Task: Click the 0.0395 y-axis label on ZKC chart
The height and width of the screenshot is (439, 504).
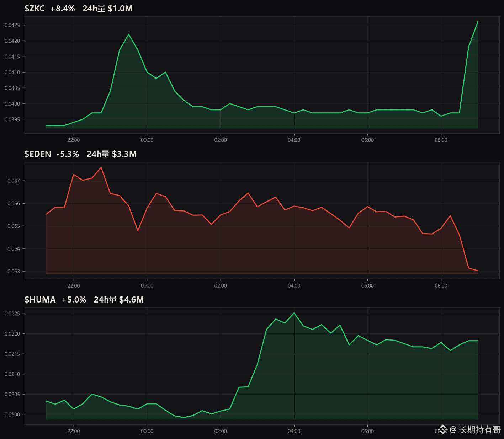Action: pyautogui.click(x=12, y=119)
